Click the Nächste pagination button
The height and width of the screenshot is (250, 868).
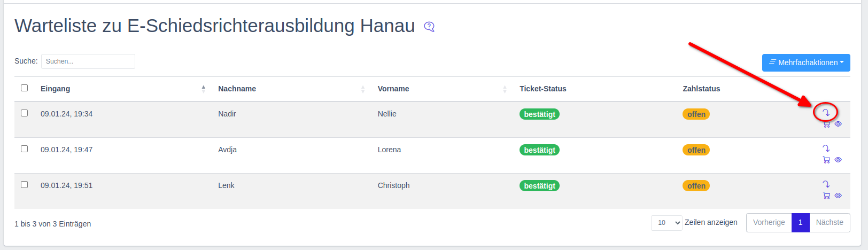pos(830,223)
